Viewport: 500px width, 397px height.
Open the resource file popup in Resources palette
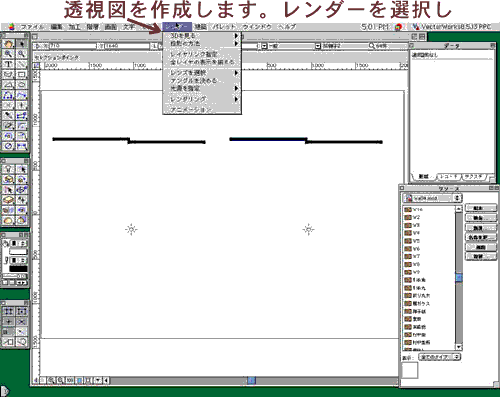[x=432, y=198]
